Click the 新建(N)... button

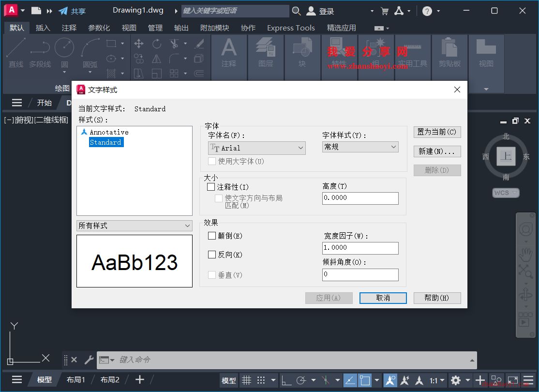[437, 151]
